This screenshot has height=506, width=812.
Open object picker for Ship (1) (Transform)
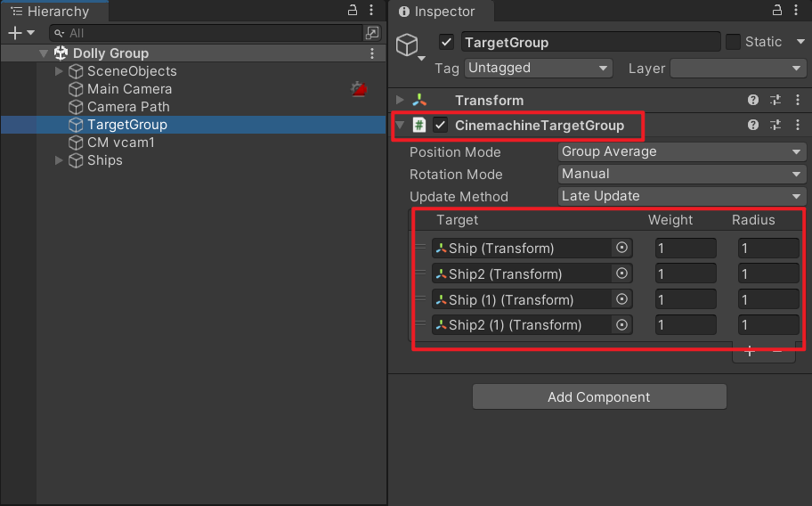(x=622, y=299)
